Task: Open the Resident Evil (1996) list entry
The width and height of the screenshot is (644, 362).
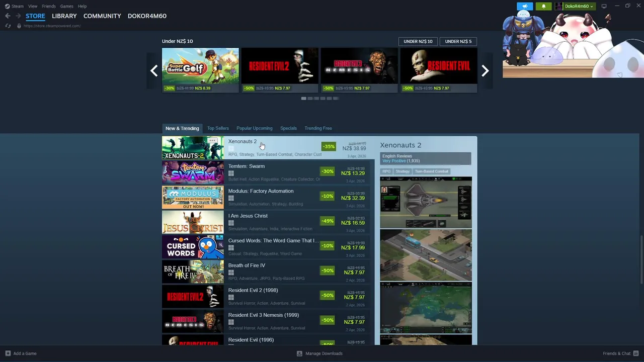Action: [266, 340]
